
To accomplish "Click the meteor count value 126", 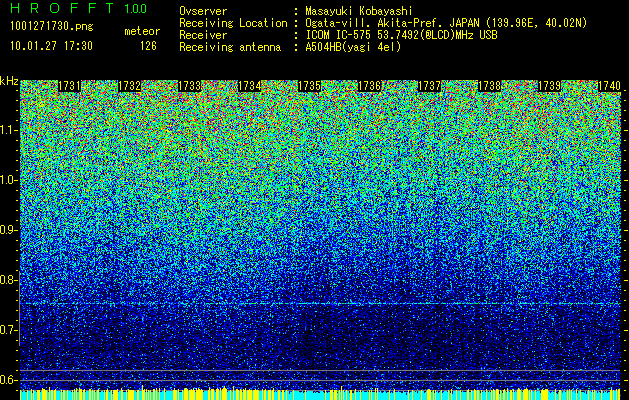I will point(148,46).
